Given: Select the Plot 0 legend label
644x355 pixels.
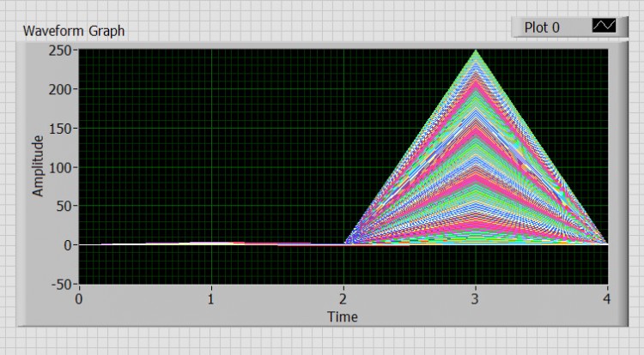Looking at the screenshot, I should (x=542, y=27).
